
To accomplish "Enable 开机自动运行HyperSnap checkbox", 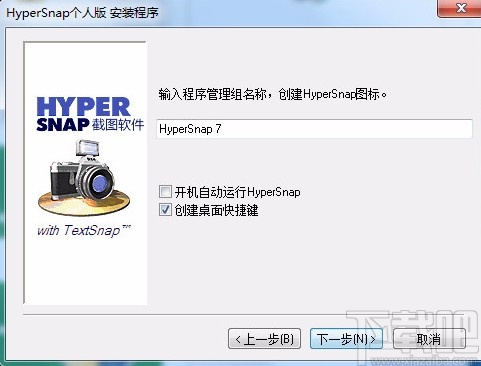I will pos(165,192).
